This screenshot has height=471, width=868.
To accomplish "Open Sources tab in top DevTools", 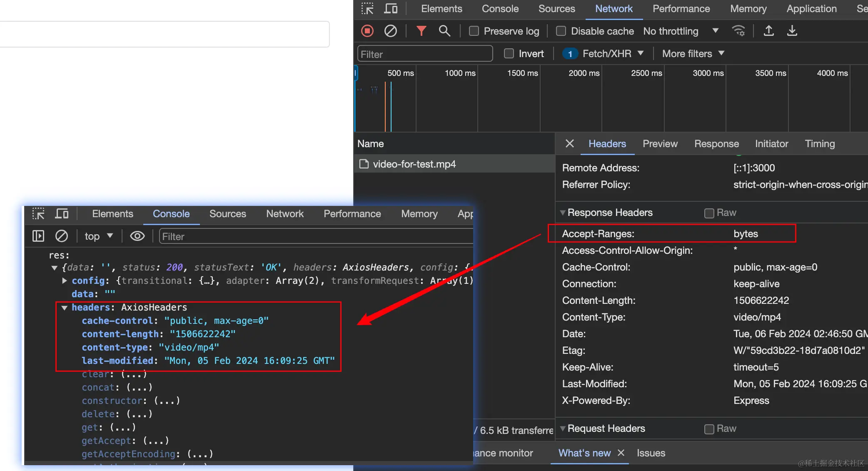I will tap(556, 9).
